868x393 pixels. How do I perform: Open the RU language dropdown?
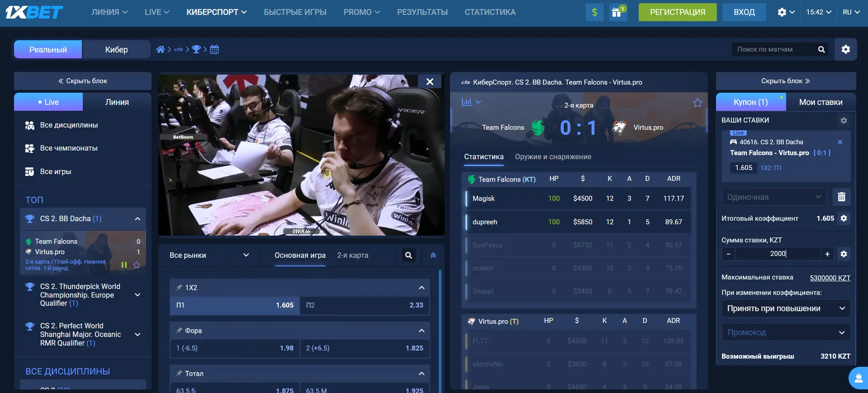[x=851, y=12]
